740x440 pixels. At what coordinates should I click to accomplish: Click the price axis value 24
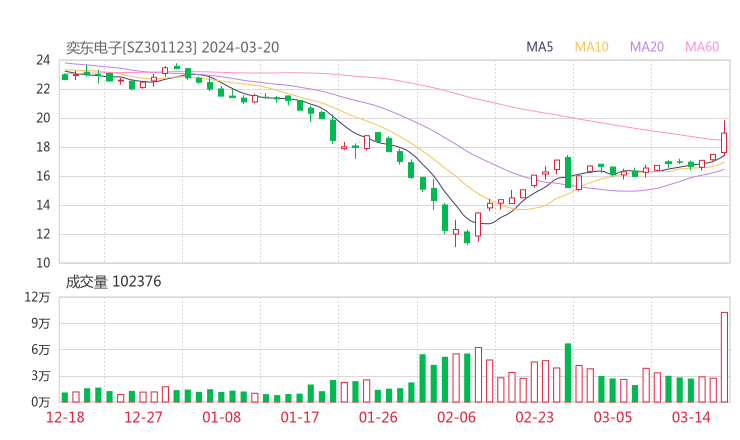(x=43, y=60)
